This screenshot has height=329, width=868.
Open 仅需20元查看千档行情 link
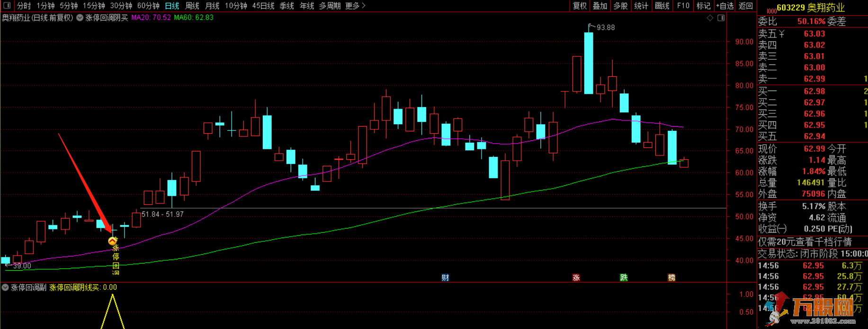[805, 242]
